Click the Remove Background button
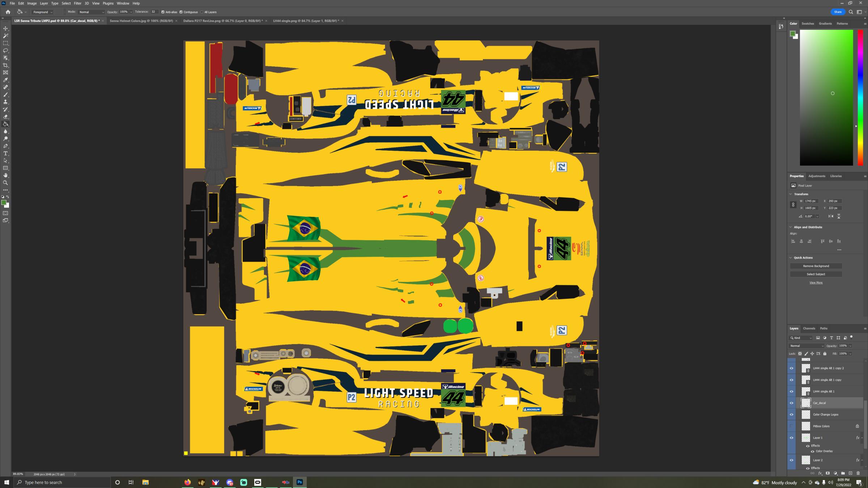The width and height of the screenshot is (868, 488). (816, 266)
